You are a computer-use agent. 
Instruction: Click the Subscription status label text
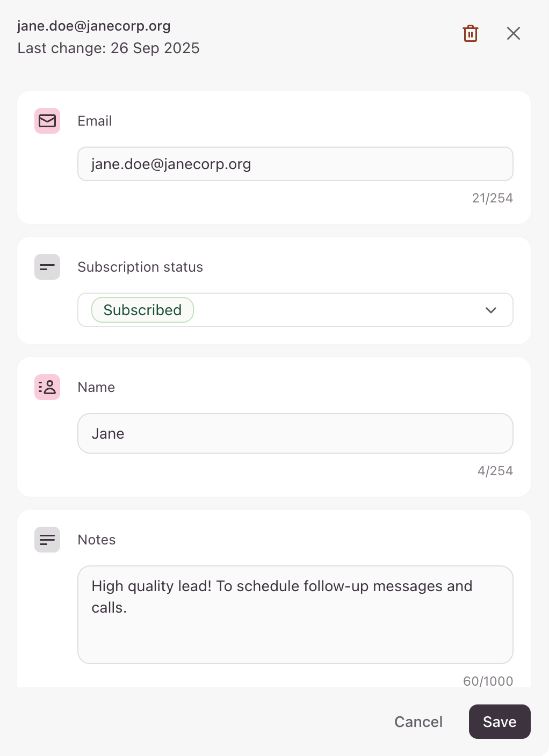coord(140,267)
